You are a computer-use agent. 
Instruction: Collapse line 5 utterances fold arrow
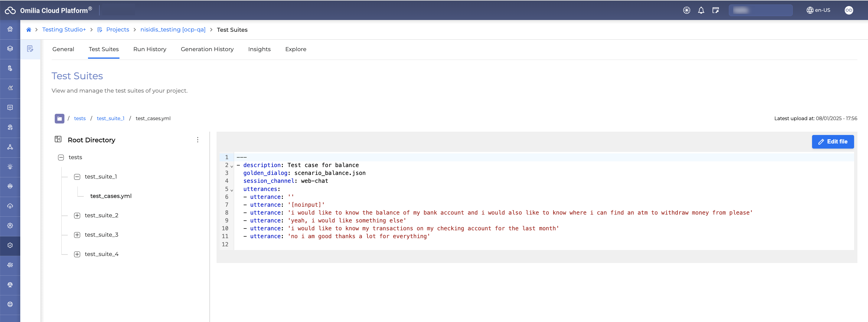231,190
